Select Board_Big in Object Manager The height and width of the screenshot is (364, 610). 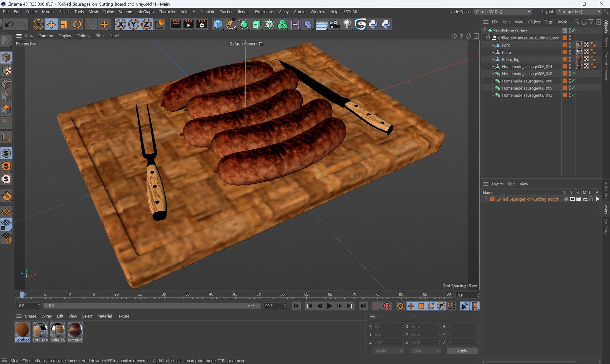pyautogui.click(x=510, y=60)
